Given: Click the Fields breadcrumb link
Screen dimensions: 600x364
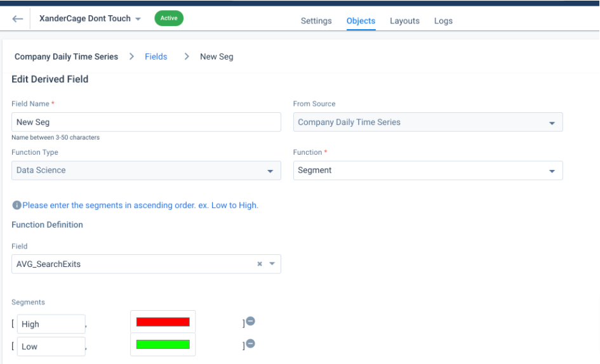Looking at the screenshot, I should (156, 56).
